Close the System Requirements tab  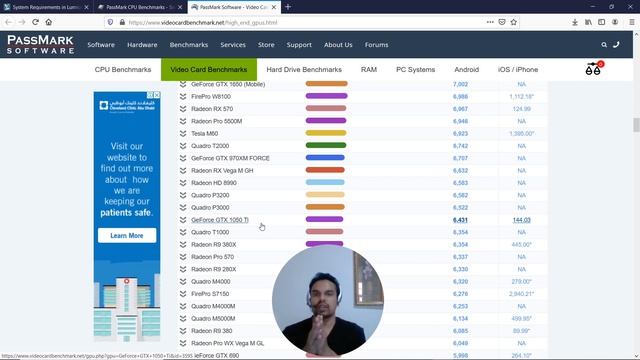[x=86, y=7]
